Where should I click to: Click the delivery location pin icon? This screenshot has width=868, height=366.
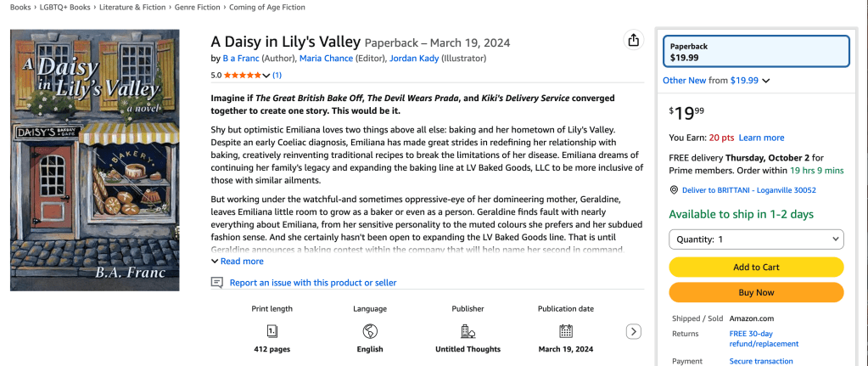point(674,190)
